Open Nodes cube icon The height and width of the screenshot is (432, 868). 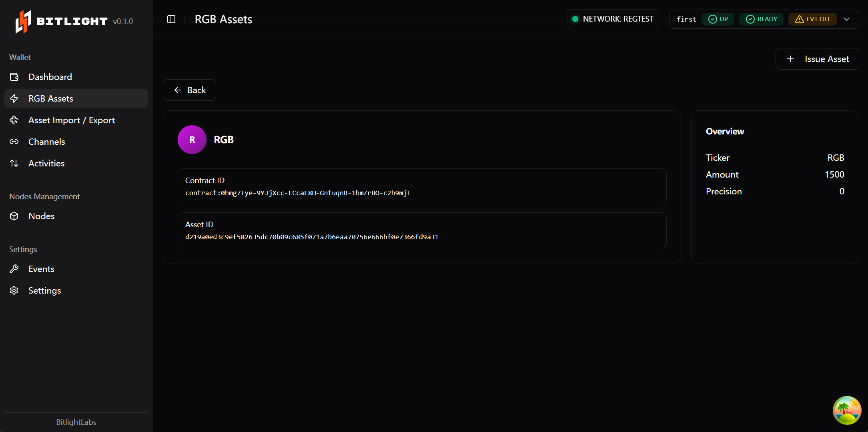pyautogui.click(x=14, y=216)
